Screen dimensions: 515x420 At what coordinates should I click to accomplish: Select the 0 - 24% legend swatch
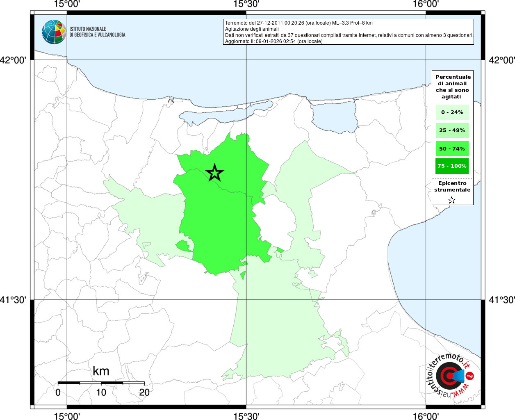[452, 112]
